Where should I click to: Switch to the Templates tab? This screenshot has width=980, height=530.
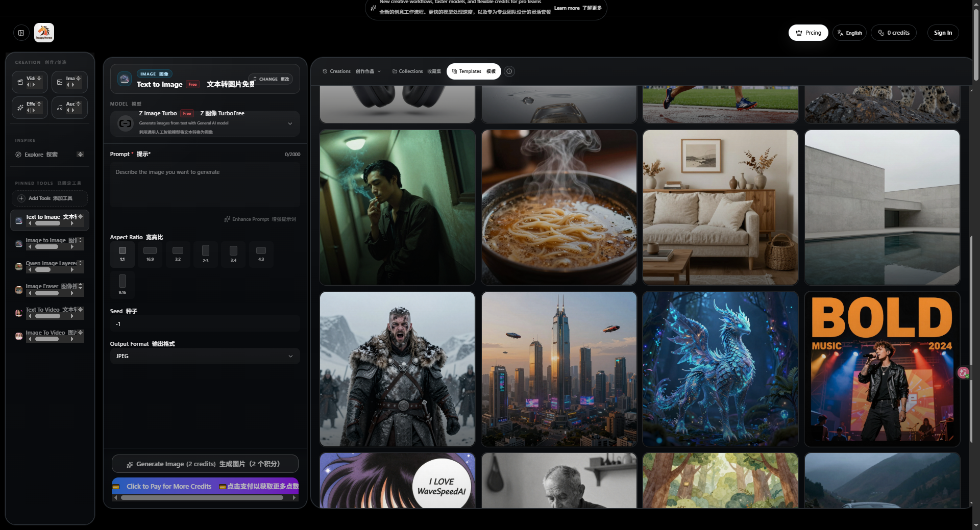click(473, 71)
